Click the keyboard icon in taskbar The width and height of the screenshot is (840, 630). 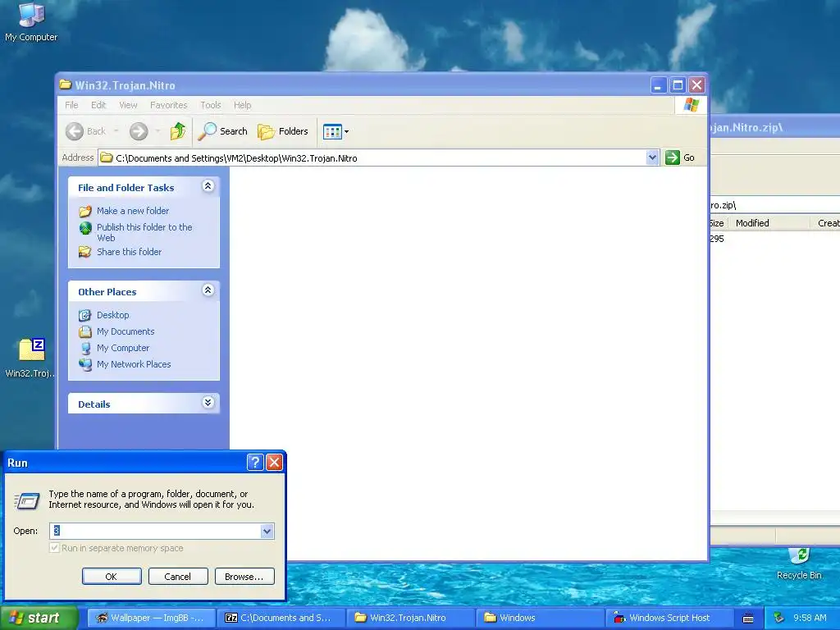tap(748, 619)
